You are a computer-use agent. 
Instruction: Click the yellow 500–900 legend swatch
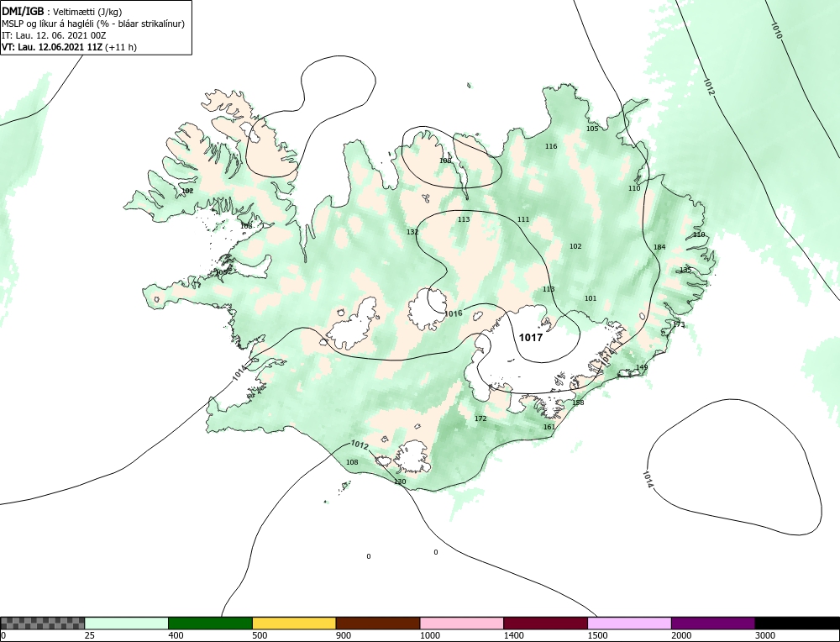tap(294, 623)
